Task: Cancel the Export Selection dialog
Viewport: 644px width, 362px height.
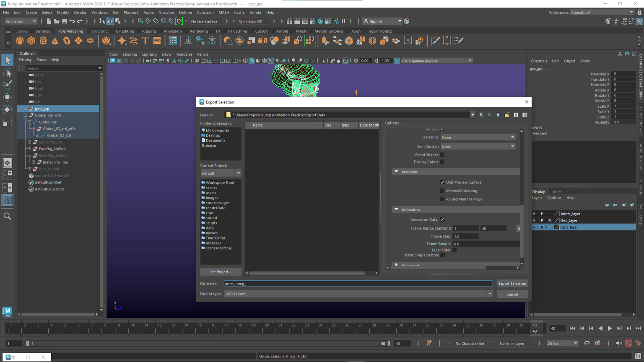Action: (512, 294)
